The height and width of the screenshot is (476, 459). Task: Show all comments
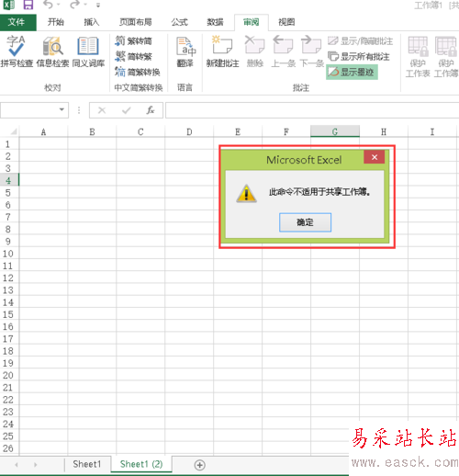pos(358,56)
